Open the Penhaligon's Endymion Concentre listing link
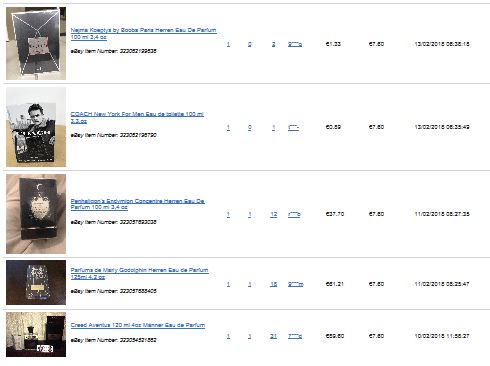The height and width of the screenshot is (366, 490). [137, 204]
